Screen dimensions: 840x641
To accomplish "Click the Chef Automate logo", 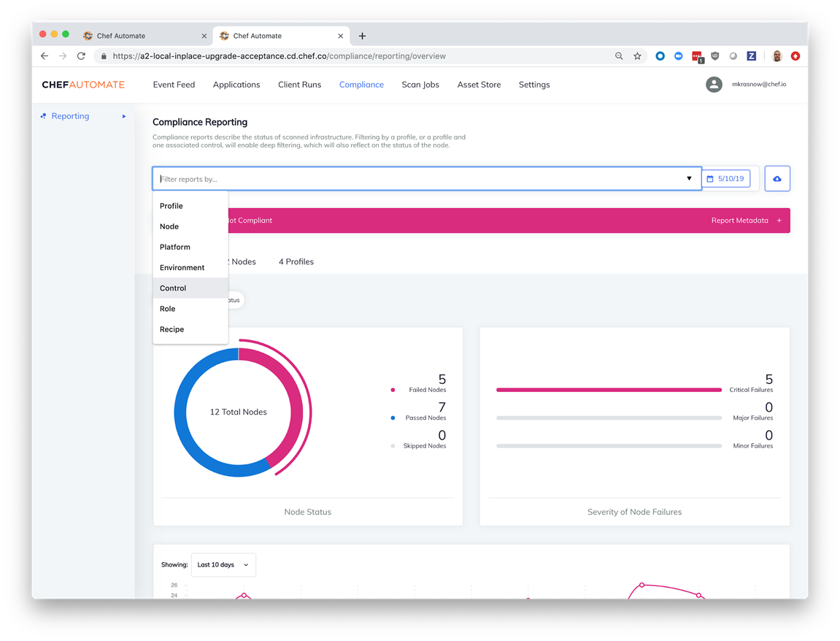I will (x=83, y=85).
